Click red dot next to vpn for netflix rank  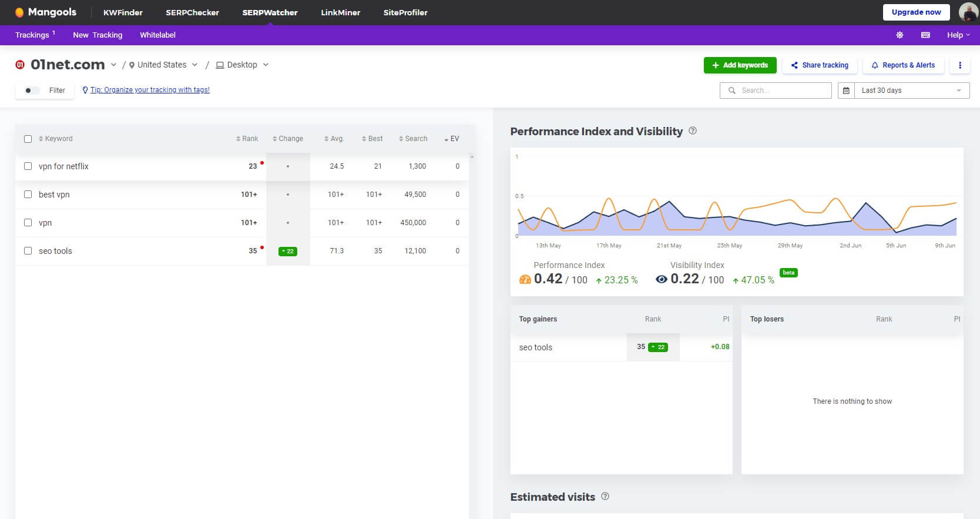261,162
